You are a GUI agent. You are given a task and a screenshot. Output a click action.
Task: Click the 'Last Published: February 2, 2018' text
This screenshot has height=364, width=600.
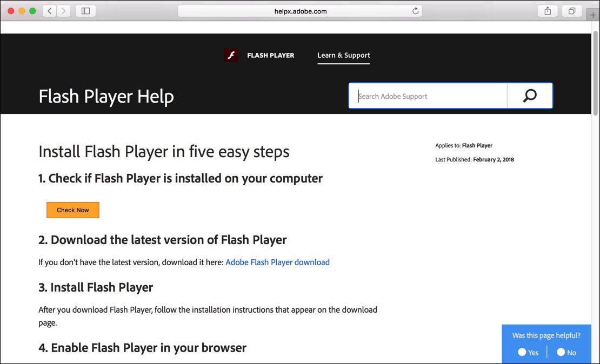click(x=475, y=159)
